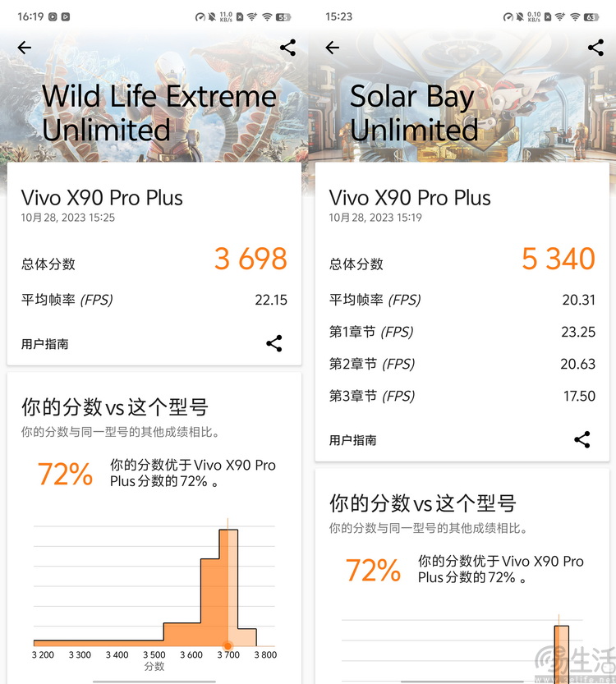Share Wild Life Extreme result from header
Screen dimensions: 616x684
click(x=288, y=48)
